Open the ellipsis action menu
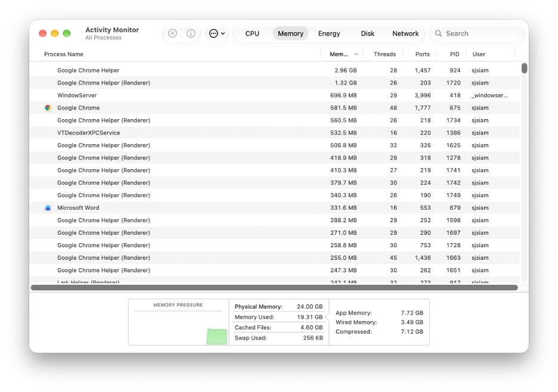Screen dimensions: 558x392 [217, 33]
